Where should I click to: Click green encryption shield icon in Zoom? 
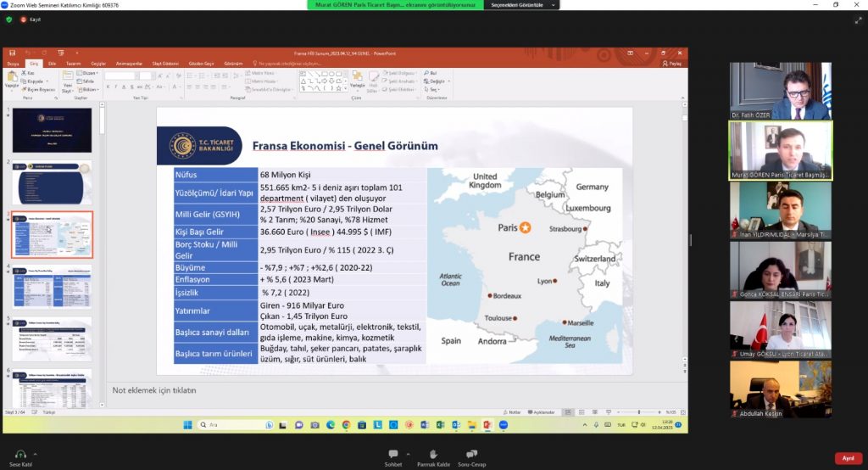click(8, 20)
